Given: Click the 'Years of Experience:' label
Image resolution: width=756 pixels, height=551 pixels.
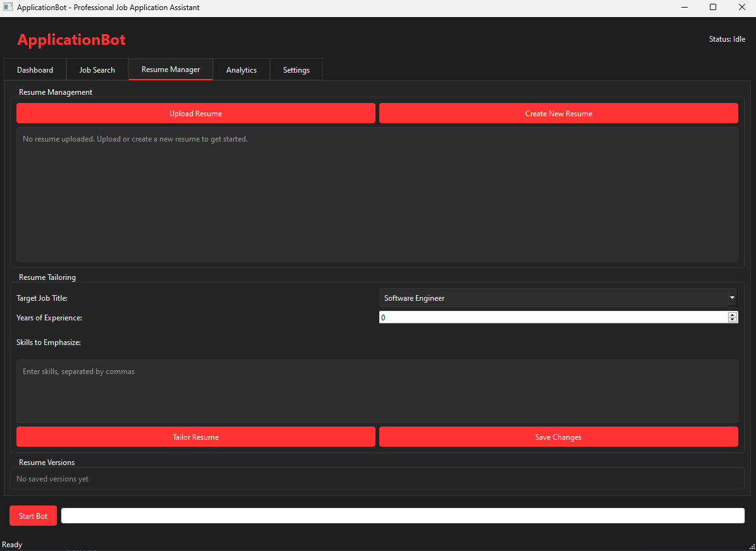Looking at the screenshot, I should tap(49, 318).
